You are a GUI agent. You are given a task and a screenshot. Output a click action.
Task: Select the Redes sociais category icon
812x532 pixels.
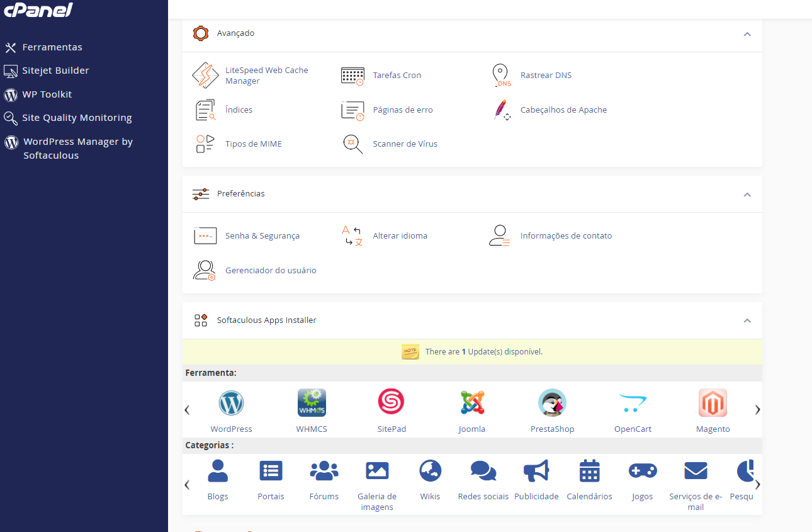(483, 470)
